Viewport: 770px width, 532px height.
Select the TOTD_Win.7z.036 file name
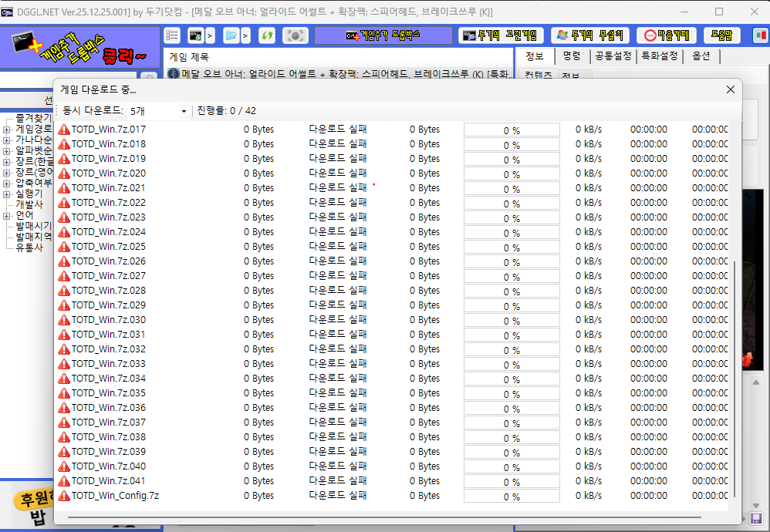pyautogui.click(x=109, y=407)
